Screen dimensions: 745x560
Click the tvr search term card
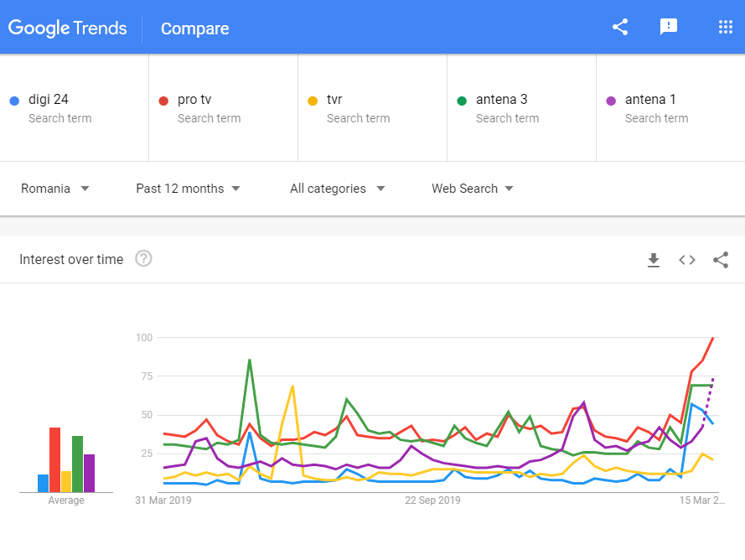372,107
